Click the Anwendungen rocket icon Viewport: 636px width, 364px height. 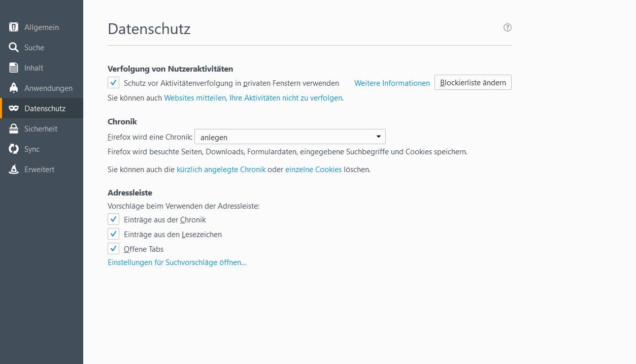coord(14,88)
